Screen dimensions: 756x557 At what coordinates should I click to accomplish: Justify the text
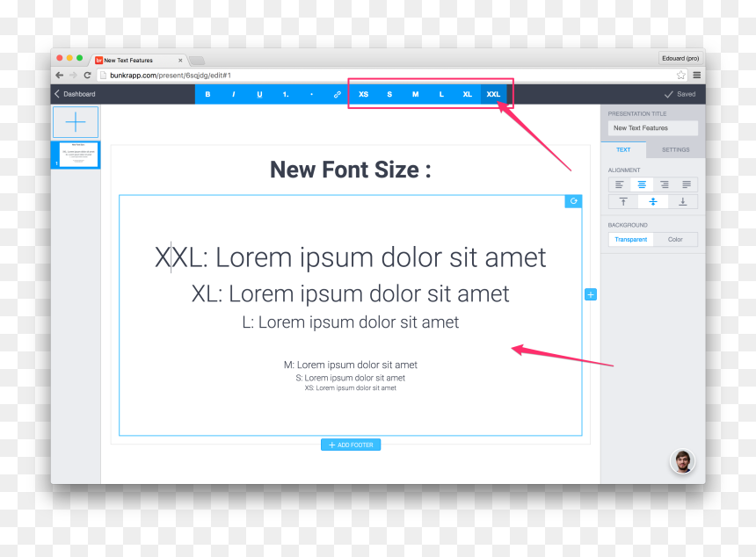pos(687,184)
